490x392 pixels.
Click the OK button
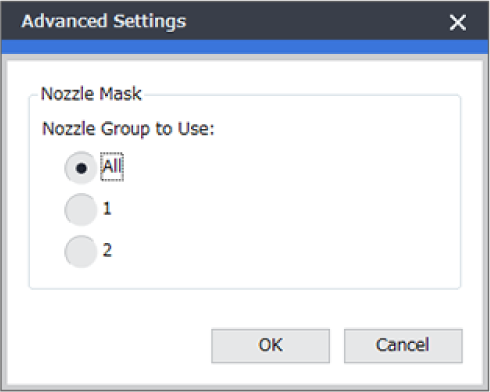270,346
